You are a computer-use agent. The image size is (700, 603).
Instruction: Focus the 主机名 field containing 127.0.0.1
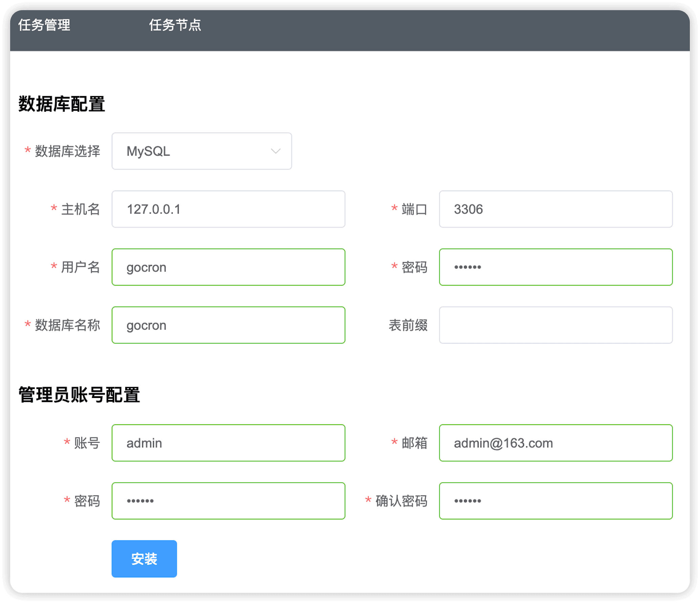click(x=228, y=209)
